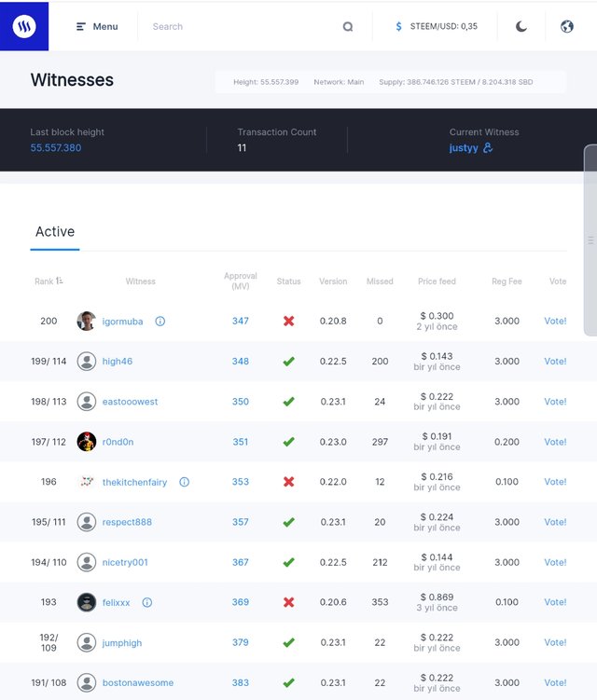Open thekitchenfairy witness profile
The image size is (597, 700).
pyautogui.click(x=134, y=482)
